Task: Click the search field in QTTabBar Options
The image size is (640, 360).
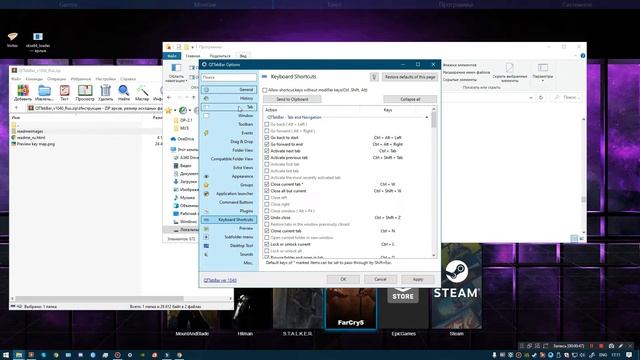Action: tap(229, 77)
